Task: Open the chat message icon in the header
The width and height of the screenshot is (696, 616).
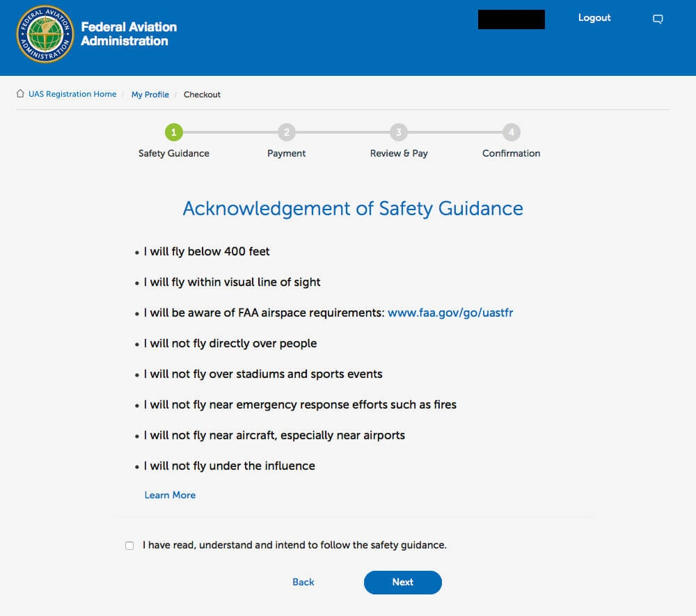Action: [x=658, y=19]
